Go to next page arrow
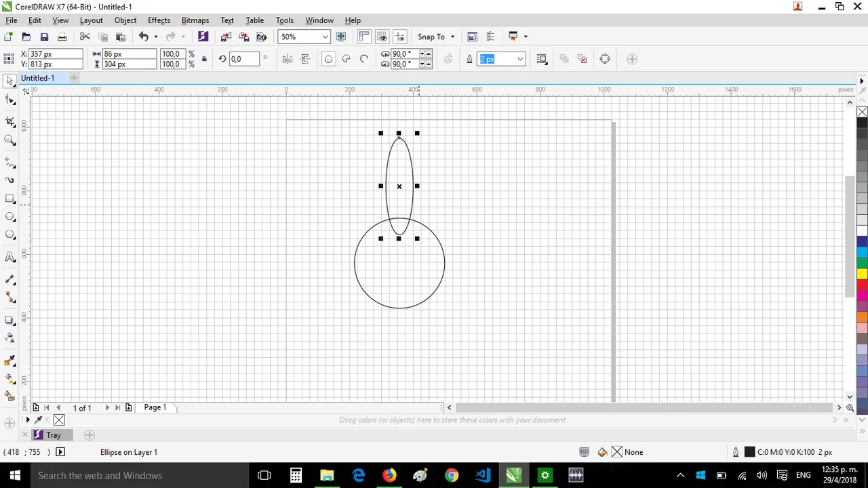This screenshot has width=868, height=488. click(x=106, y=407)
